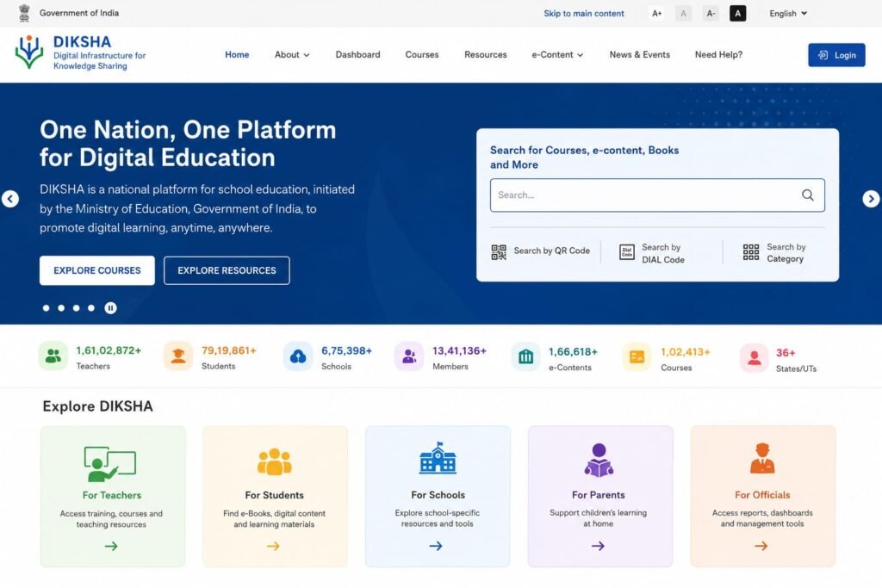Screen dimensions: 882x588
Task: Open the Courses nav item
Action: pyautogui.click(x=422, y=54)
